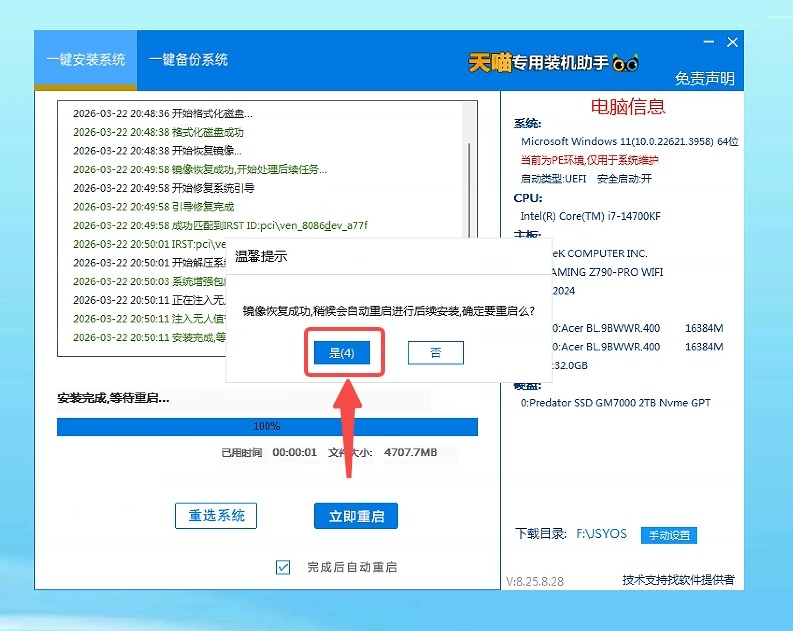Click the 天喵专用装机助手 title logo

pos(538,62)
